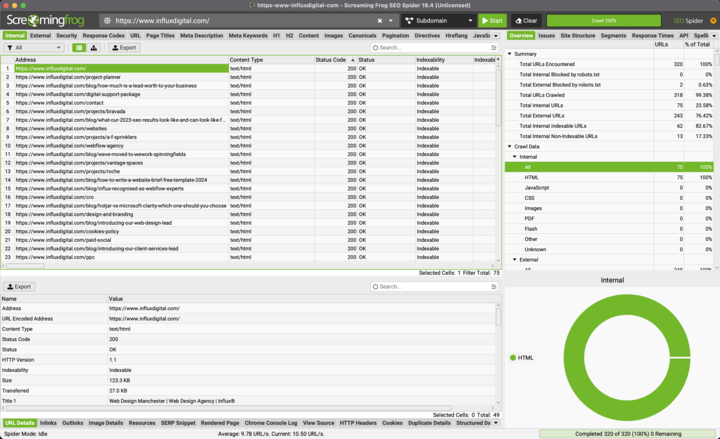Open the Meta Description tab
The height and width of the screenshot is (439, 720).
pyautogui.click(x=202, y=35)
